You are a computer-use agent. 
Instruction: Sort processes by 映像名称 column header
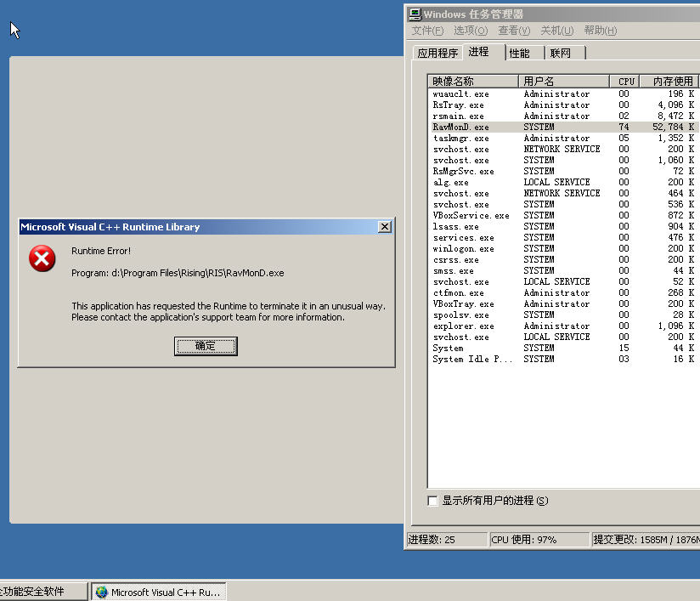coord(472,81)
